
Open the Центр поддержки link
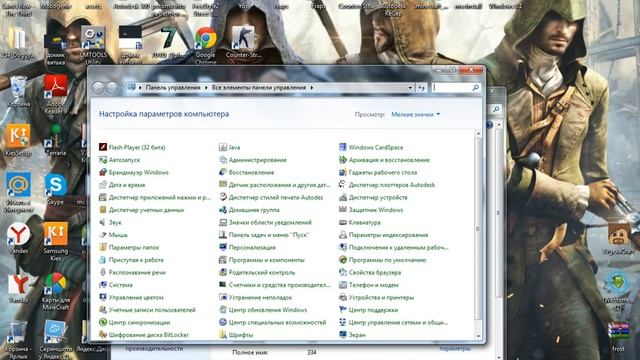pyautogui.click(x=373, y=310)
